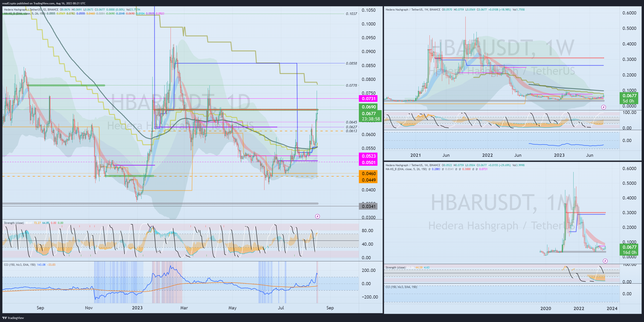Select the Hedera Hashgraph 1M BINANCE chart title
The image size is (644, 322).
click(x=413, y=165)
